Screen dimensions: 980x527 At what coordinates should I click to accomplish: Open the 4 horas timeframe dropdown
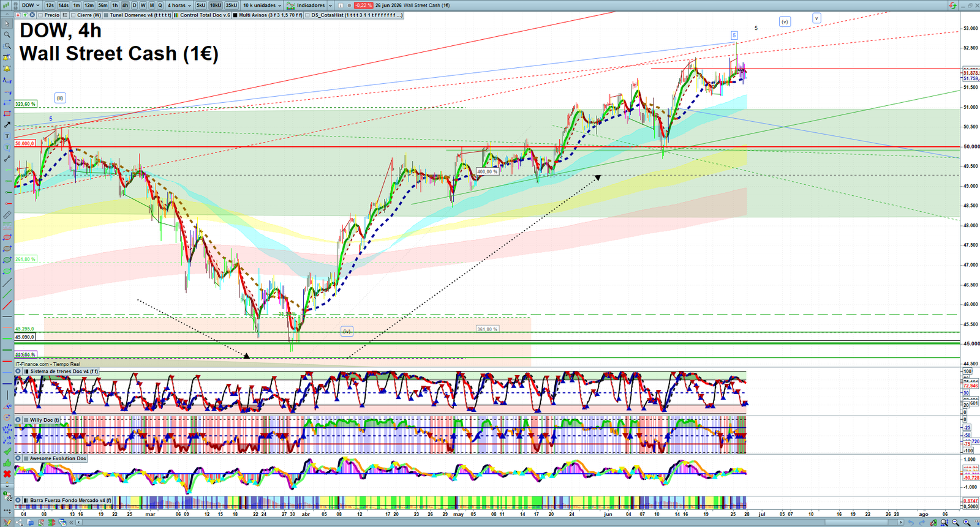click(179, 6)
